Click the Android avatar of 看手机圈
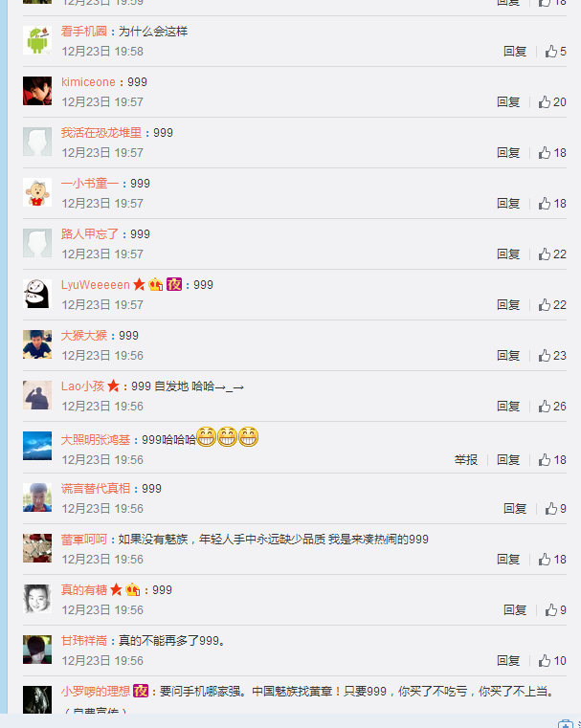This screenshot has width=581, height=728. click(x=37, y=40)
